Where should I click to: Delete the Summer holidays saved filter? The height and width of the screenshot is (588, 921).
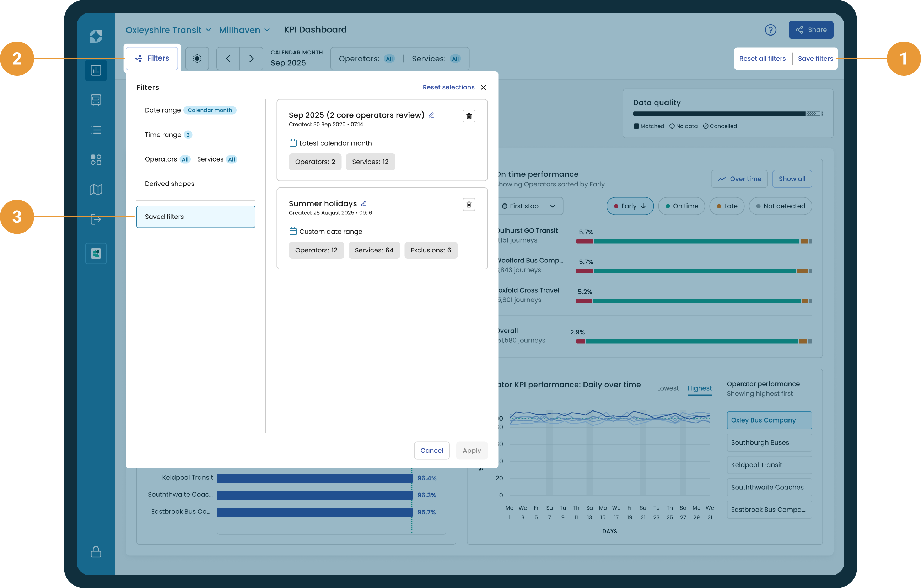click(469, 205)
